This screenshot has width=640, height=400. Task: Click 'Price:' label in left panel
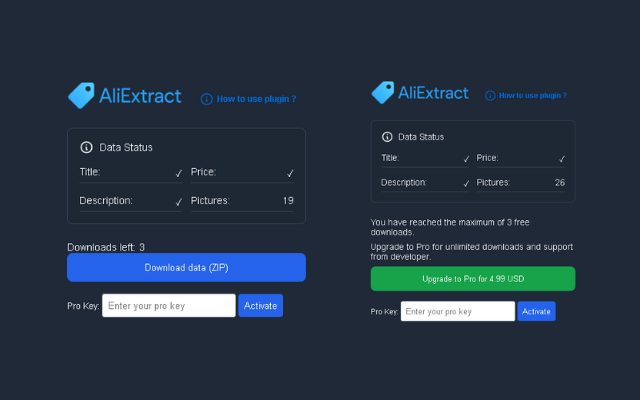point(203,172)
